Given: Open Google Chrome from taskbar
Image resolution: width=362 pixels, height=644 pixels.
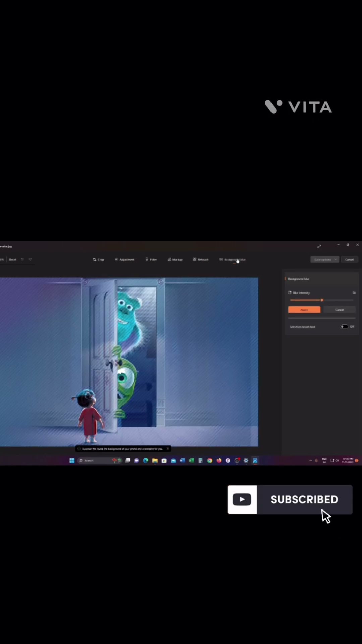Looking at the screenshot, I should pos(210,461).
